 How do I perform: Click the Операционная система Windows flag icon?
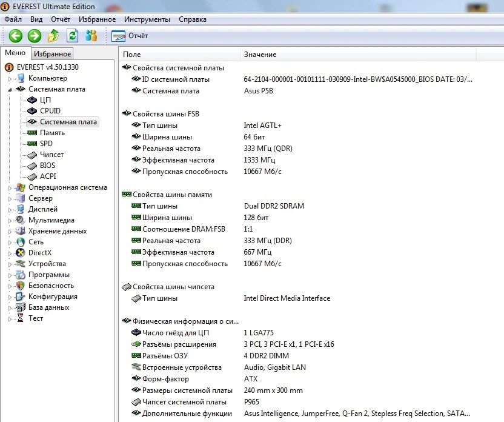pyautogui.click(x=21, y=187)
